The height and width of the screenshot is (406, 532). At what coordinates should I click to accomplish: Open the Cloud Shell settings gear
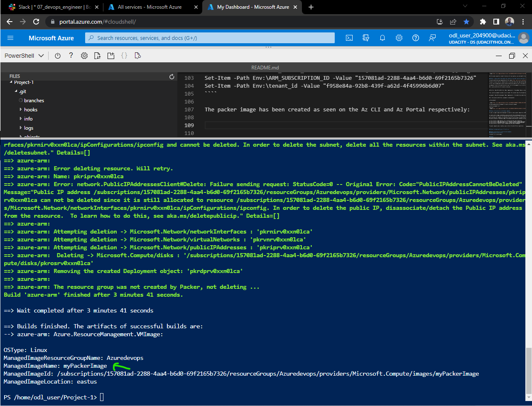(84, 55)
